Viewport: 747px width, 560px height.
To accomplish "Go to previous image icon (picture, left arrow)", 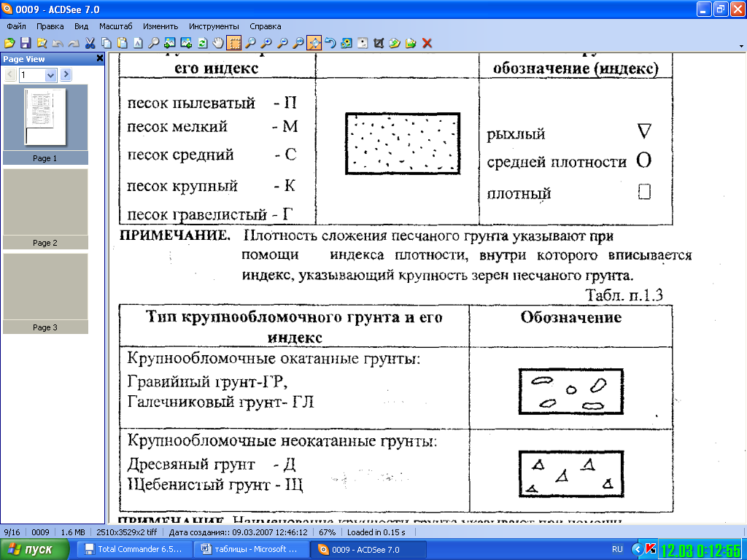I will coord(169,43).
